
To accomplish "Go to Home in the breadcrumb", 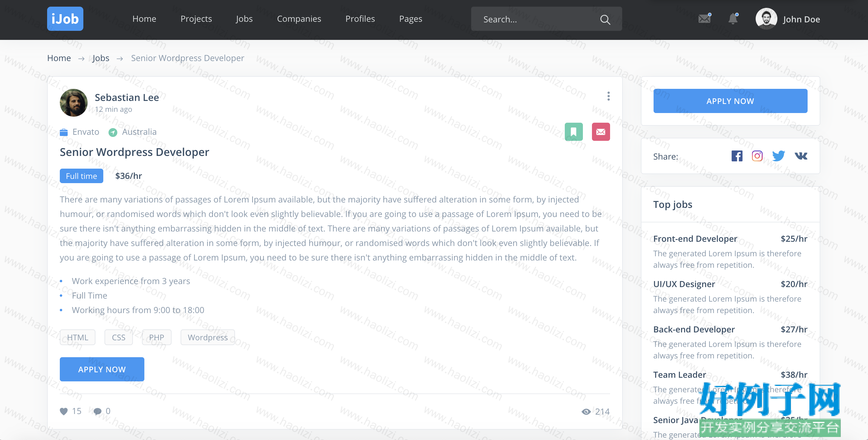I will [59, 58].
